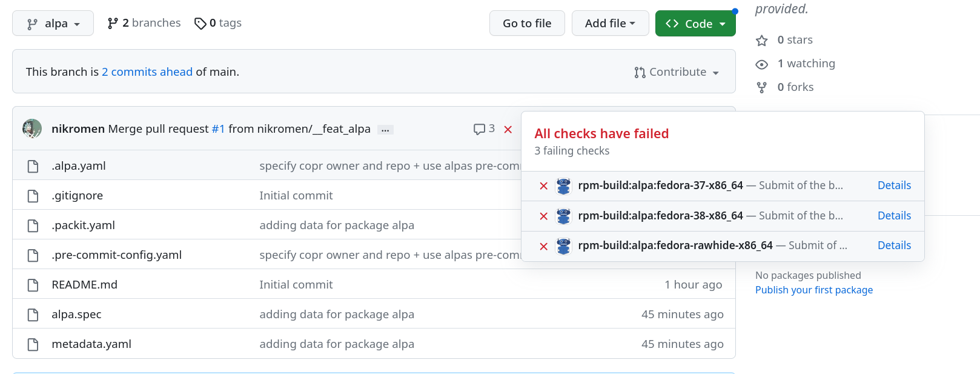Open the .pre-commit-config.yaml file
Viewport: 980px width, 374px height.
[117, 255]
